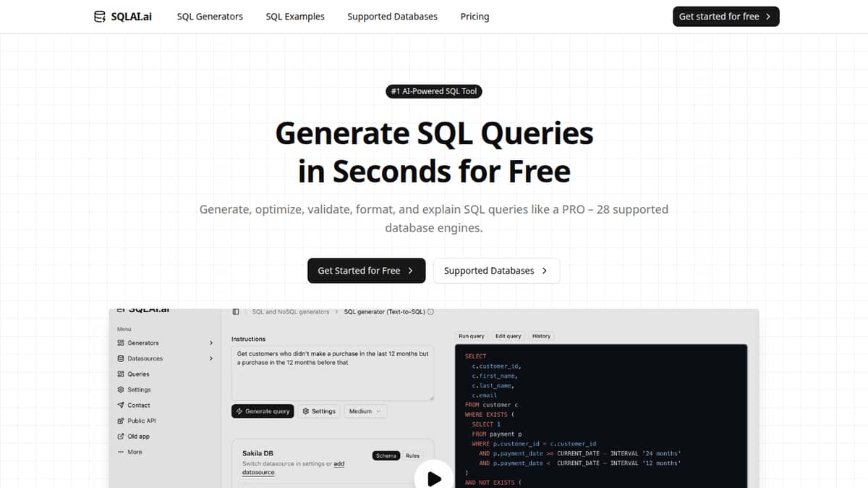This screenshot has width=868, height=488.
Task: Click the Settings gear icon in the sidebar
Action: pyautogui.click(x=121, y=390)
